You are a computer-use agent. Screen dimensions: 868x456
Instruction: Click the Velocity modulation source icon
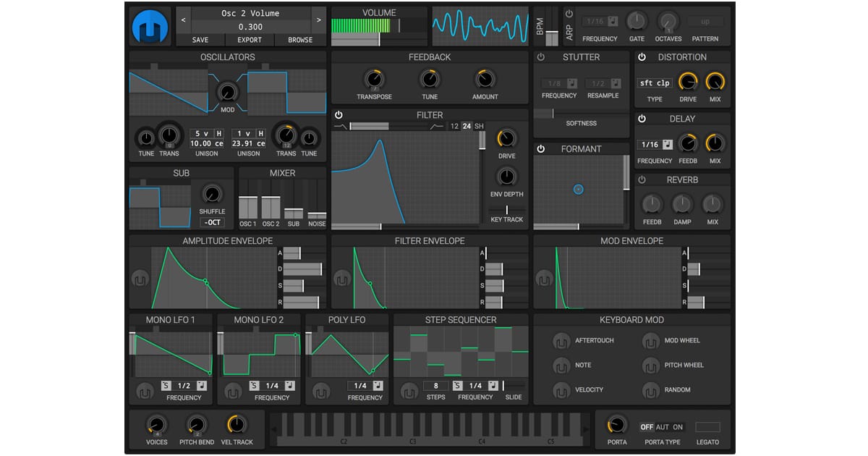(561, 390)
